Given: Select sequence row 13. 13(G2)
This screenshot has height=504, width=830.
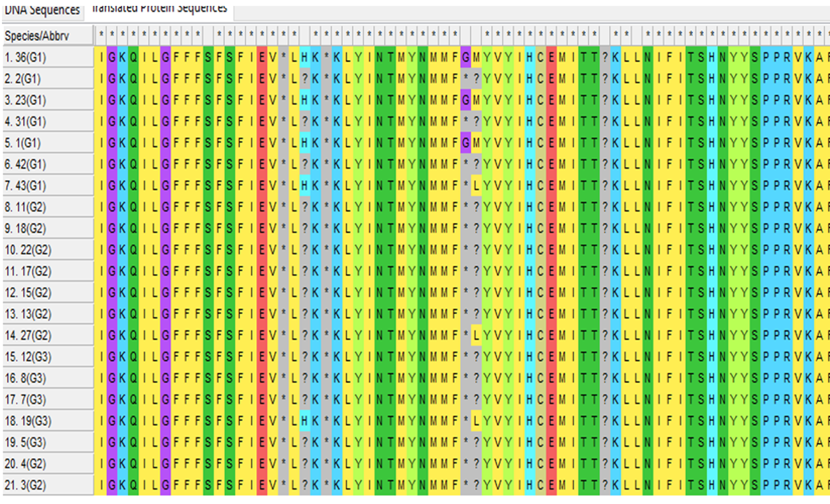Looking at the screenshot, I should pyautogui.click(x=48, y=314).
